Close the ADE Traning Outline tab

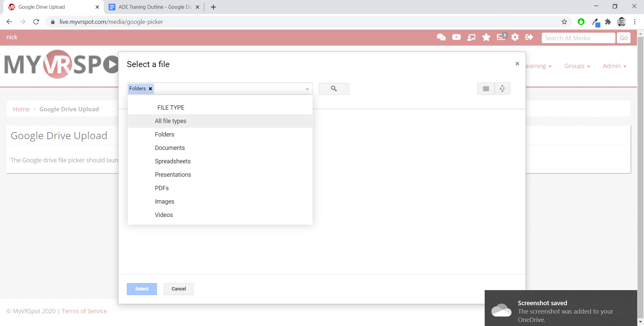pos(198,7)
